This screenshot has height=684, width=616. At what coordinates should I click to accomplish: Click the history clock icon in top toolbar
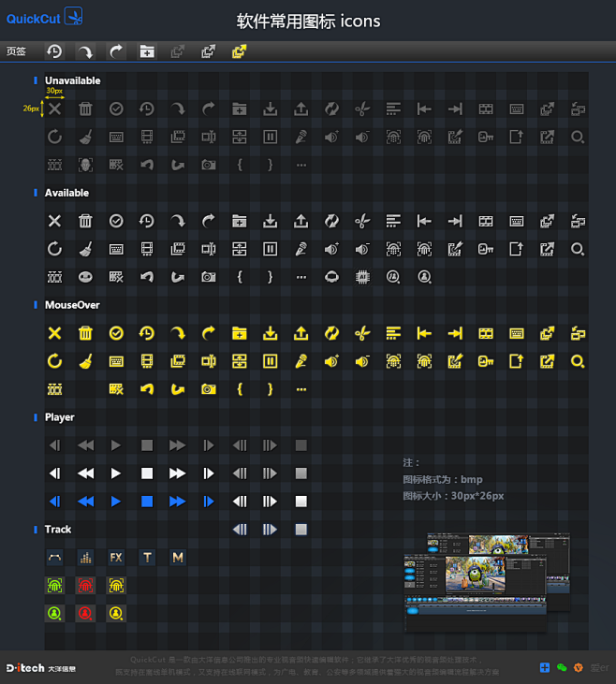click(x=54, y=51)
